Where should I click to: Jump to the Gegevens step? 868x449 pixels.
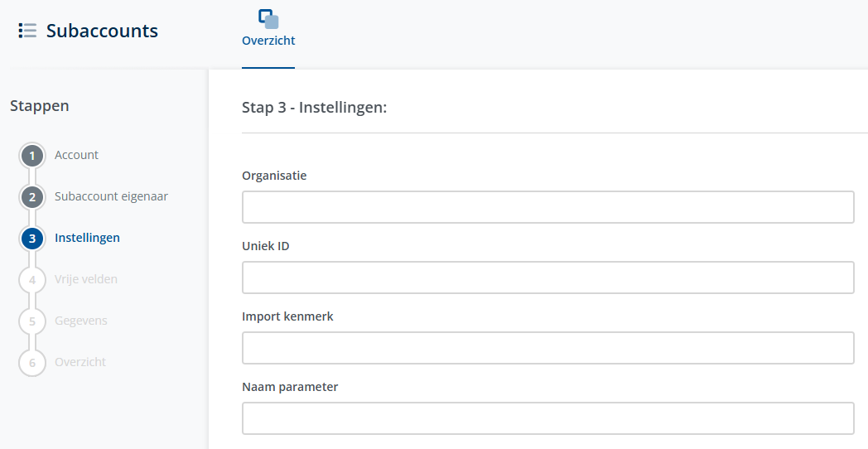click(81, 321)
